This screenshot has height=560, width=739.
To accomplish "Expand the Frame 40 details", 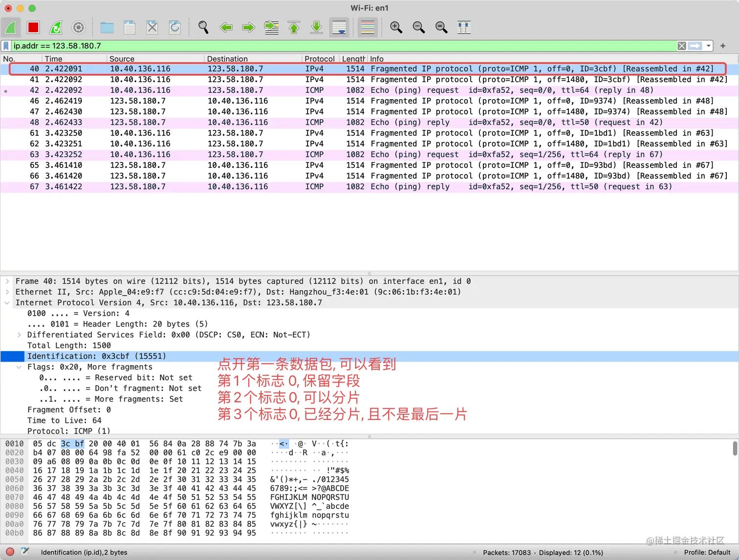I will [x=7, y=281].
